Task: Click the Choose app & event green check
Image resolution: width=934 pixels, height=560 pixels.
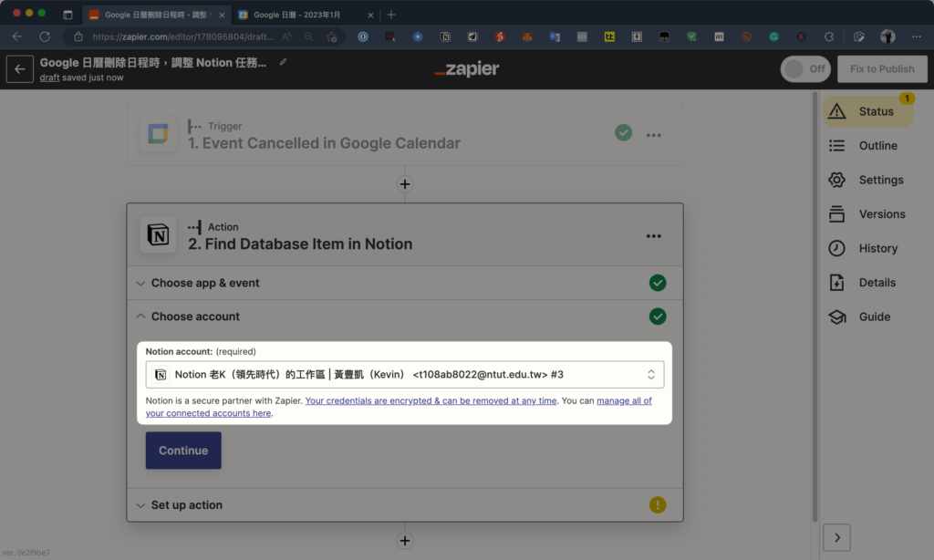Action: click(x=658, y=283)
